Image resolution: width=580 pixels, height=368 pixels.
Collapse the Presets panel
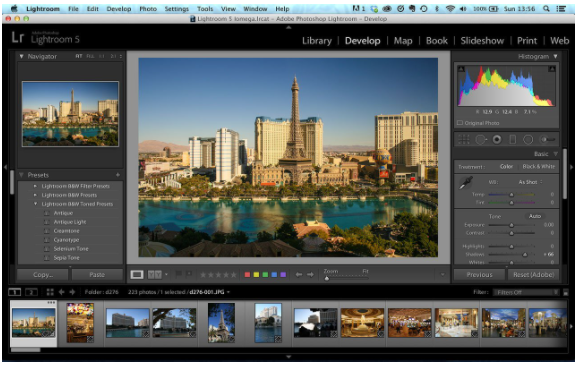coord(21,175)
